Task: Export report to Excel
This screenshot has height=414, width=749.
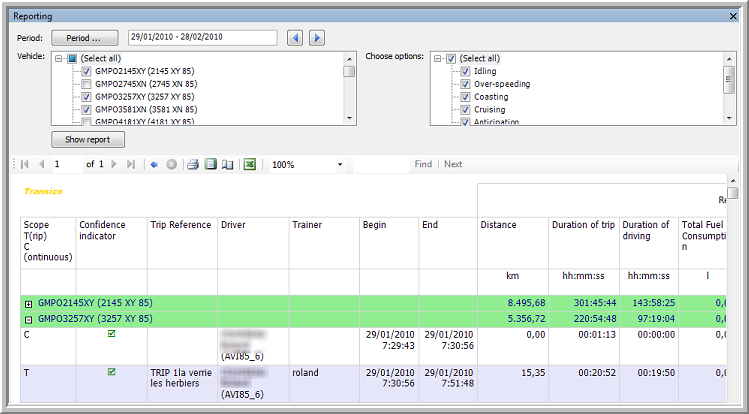Action: [x=250, y=164]
